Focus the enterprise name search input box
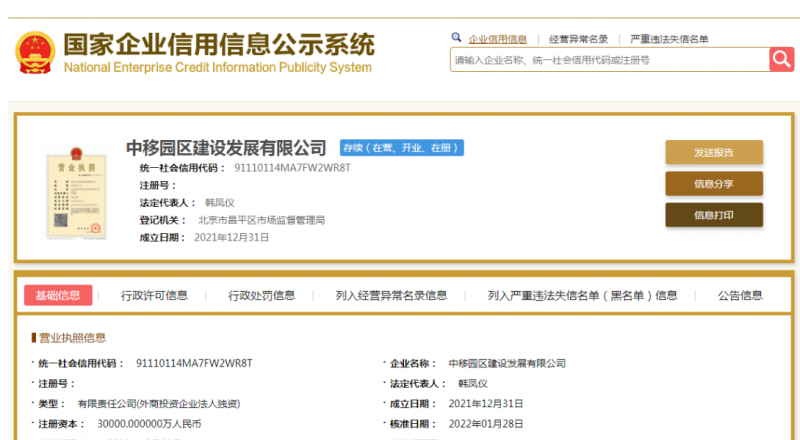The height and width of the screenshot is (440, 800). tap(608, 60)
